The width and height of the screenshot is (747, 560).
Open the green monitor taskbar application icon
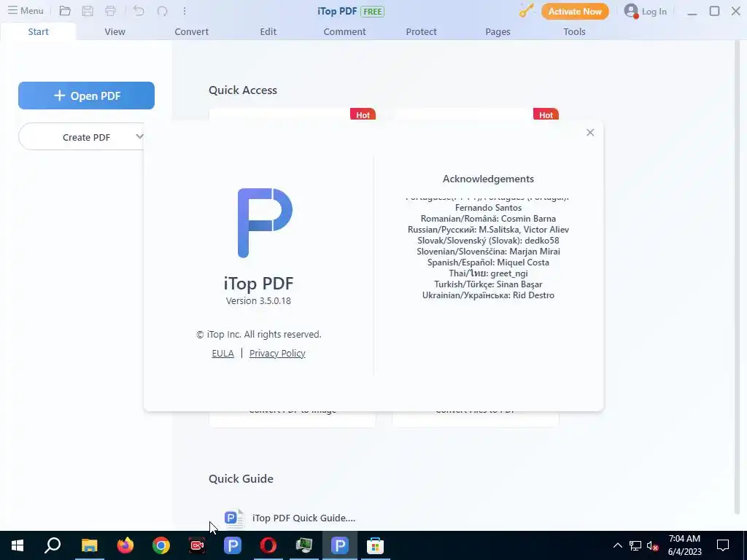click(x=304, y=545)
